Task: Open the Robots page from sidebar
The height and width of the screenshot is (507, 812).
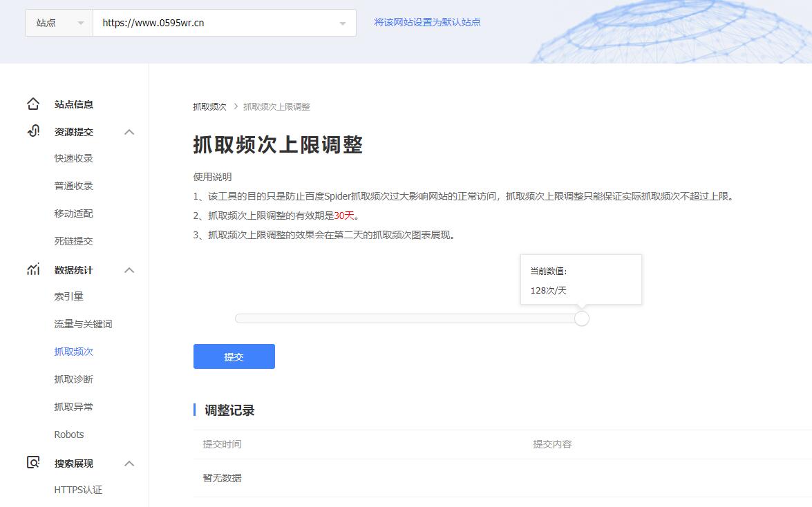Action: click(x=69, y=434)
